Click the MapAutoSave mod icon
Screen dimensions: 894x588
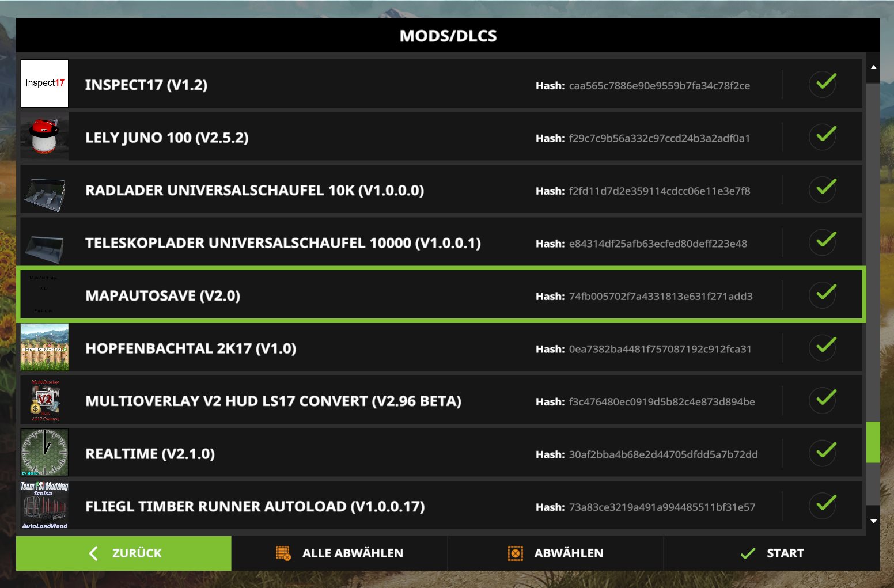(44, 295)
